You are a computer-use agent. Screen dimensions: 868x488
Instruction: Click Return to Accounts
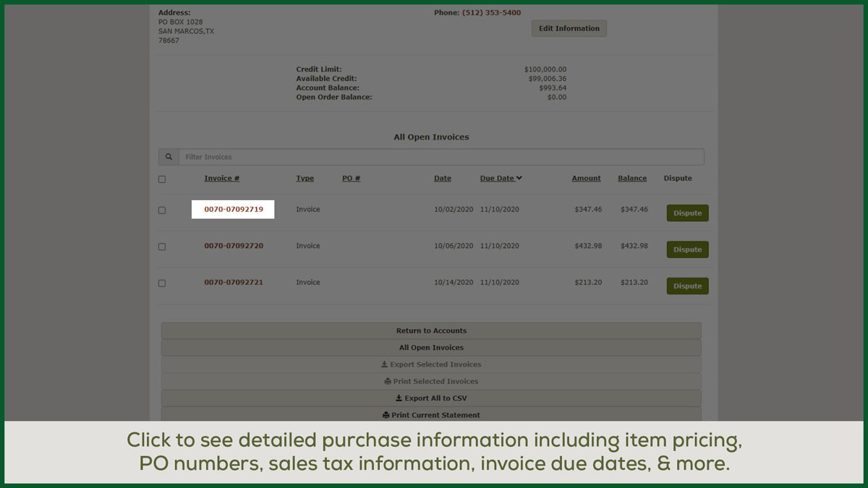(431, 331)
